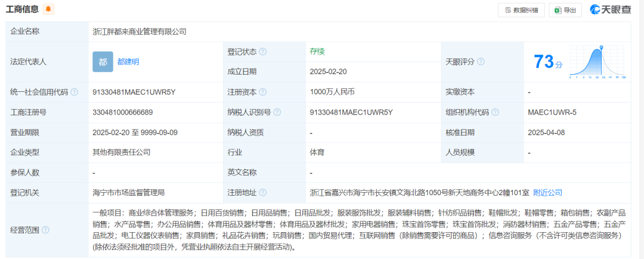
Task: Click the help icon next to 天眼评分
Action: 481,61
